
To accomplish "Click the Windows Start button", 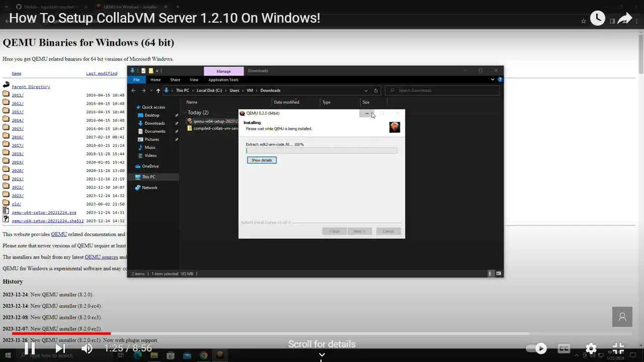I will pyautogui.click(x=8, y=355).
